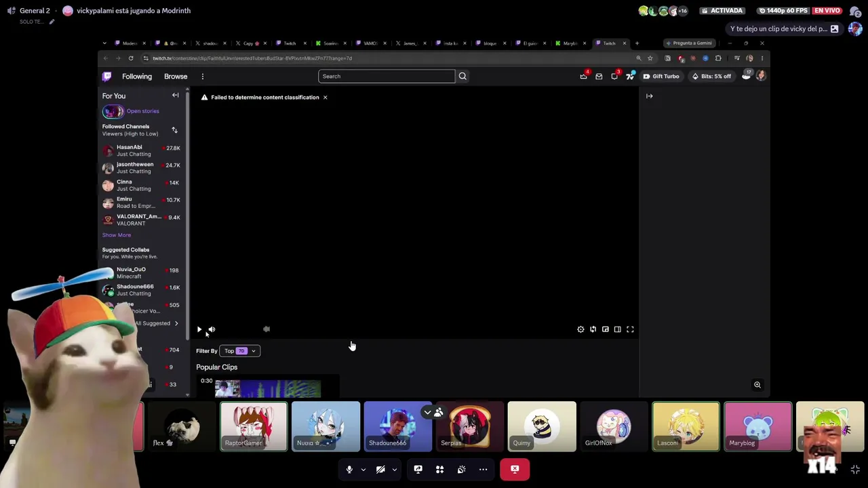868x488 pixels.
Task: Open stories link in sidebar
Action: click(142, 111)
